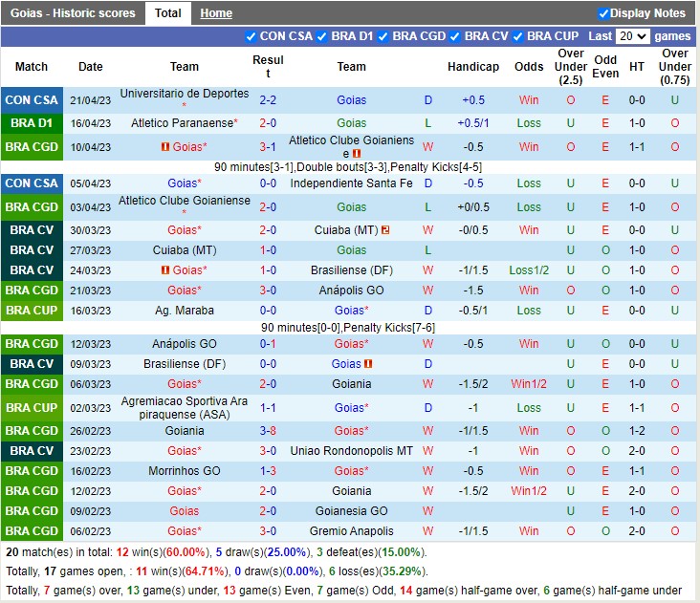Click the 20 match(es) in total summary line

coord(216,552)
